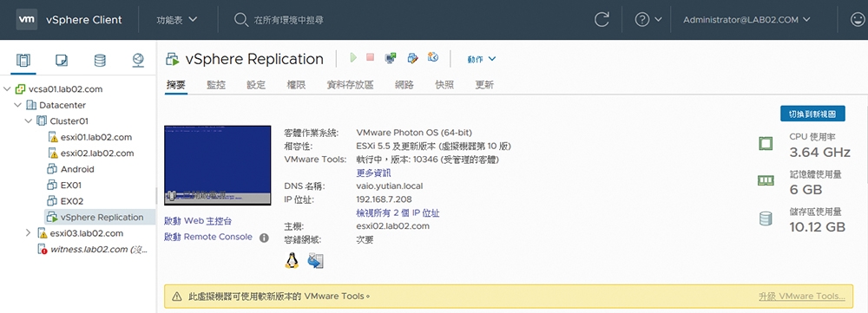Switch to the 網路 tab

[404, 85]
